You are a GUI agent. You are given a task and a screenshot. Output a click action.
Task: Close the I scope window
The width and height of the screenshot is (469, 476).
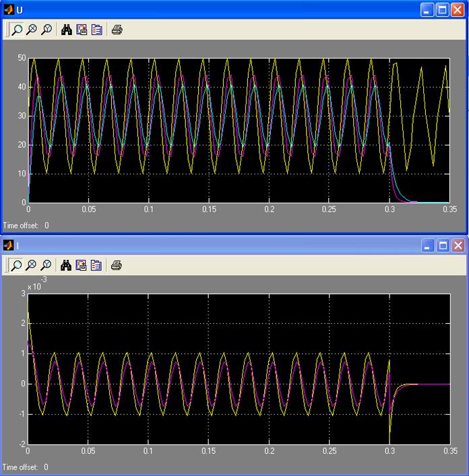tap(458, 246)
